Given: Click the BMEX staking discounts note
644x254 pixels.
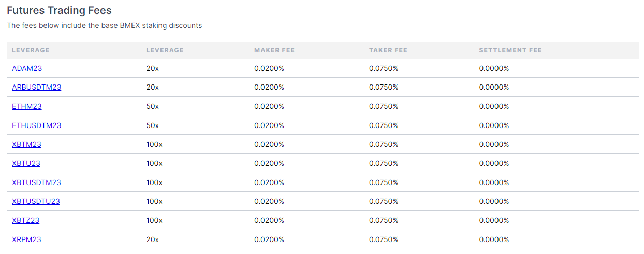Looking at the screenshot, I should [104, 25].
